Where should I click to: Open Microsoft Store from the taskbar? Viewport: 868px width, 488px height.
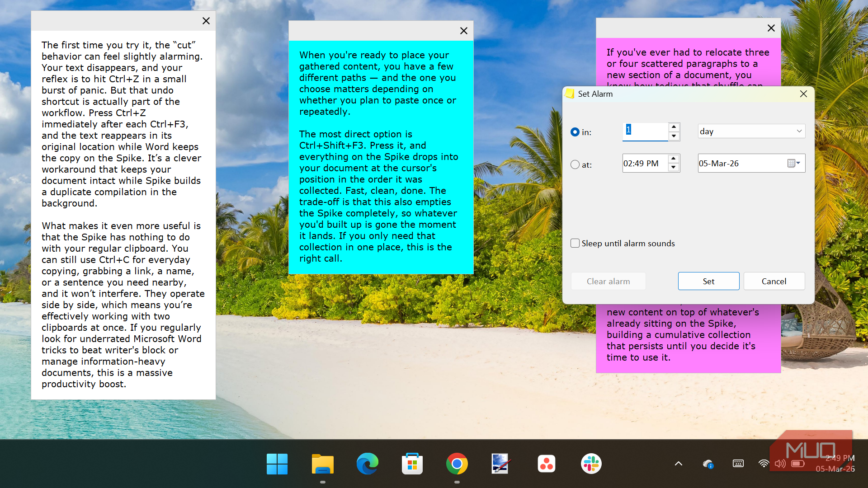coord(412,464)
